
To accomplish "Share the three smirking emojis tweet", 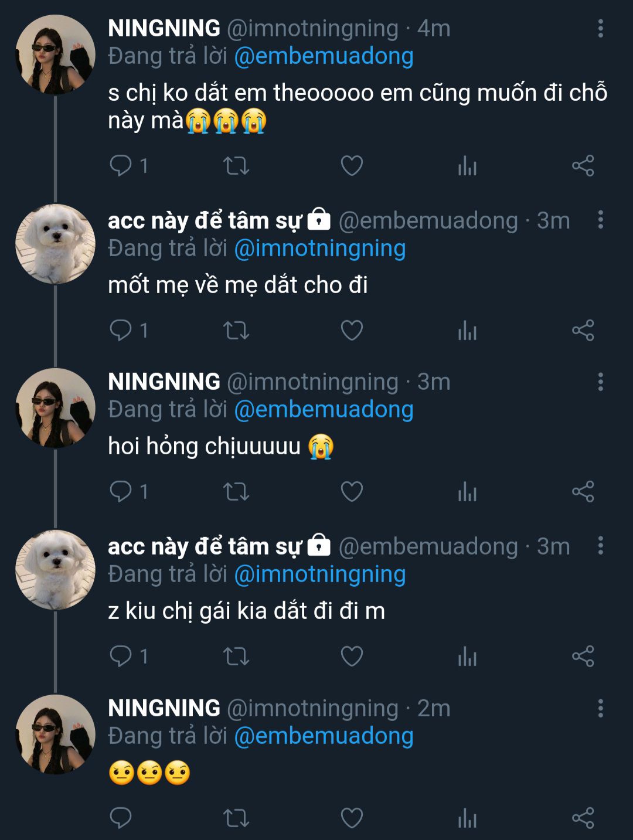I will point(583,818).
